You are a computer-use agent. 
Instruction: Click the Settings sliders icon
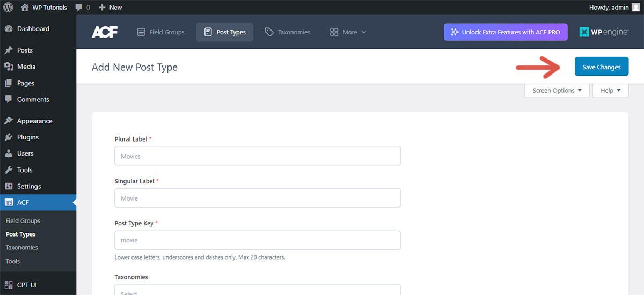click(x=9, y=186)
